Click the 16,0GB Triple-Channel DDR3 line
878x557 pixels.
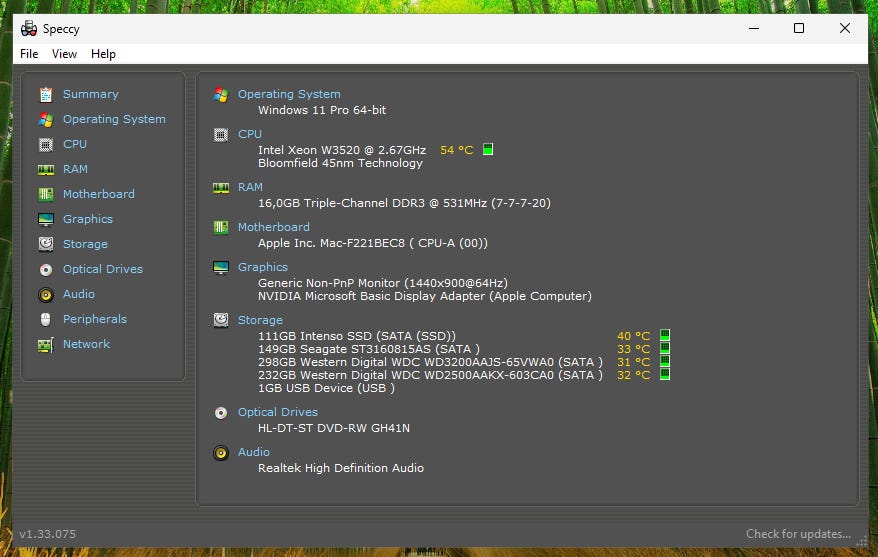click(x=404, y=203)
